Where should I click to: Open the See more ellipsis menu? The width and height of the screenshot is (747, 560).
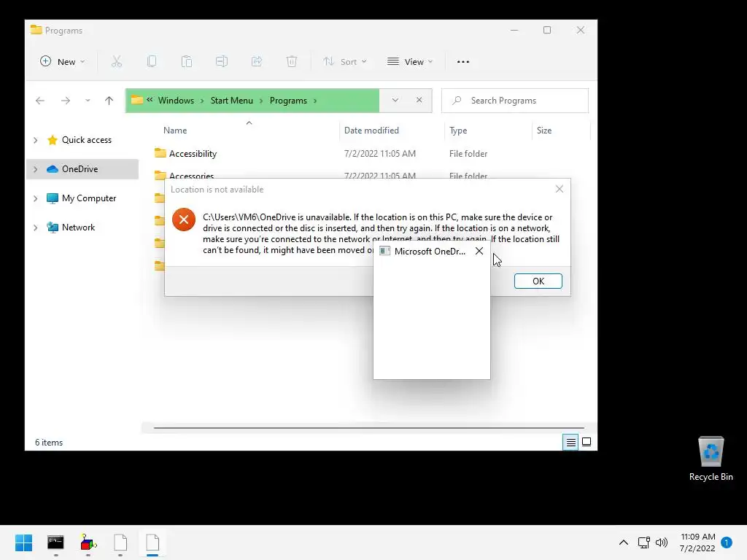coord(463,62)
